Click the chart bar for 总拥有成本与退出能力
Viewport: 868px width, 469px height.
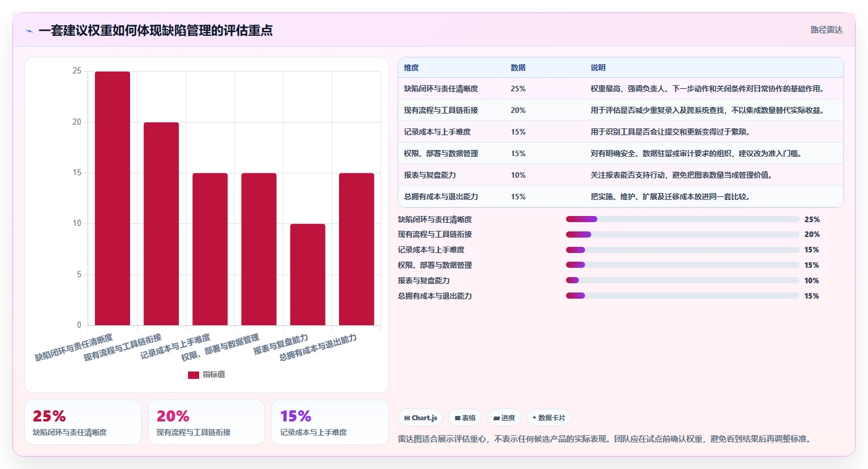tap(356, 249)
